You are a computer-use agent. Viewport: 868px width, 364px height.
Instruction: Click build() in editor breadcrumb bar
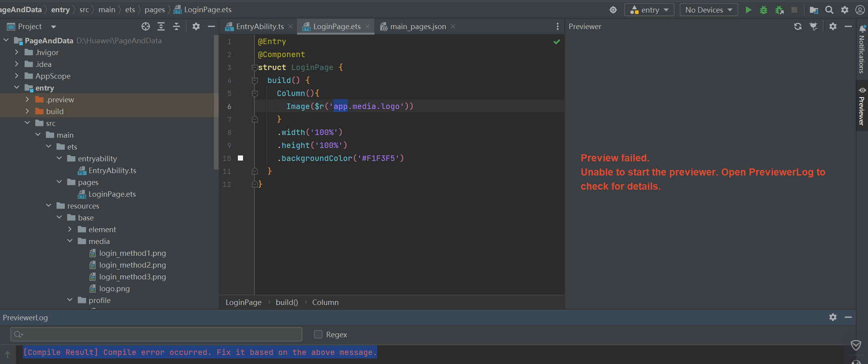(x=287, y=302)
